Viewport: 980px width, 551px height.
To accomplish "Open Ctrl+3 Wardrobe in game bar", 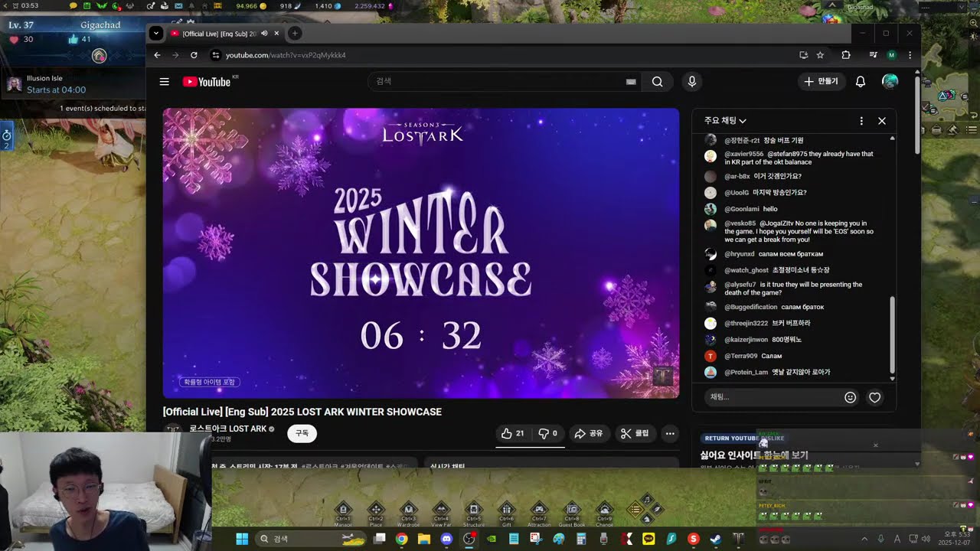I will coord(408,509).
